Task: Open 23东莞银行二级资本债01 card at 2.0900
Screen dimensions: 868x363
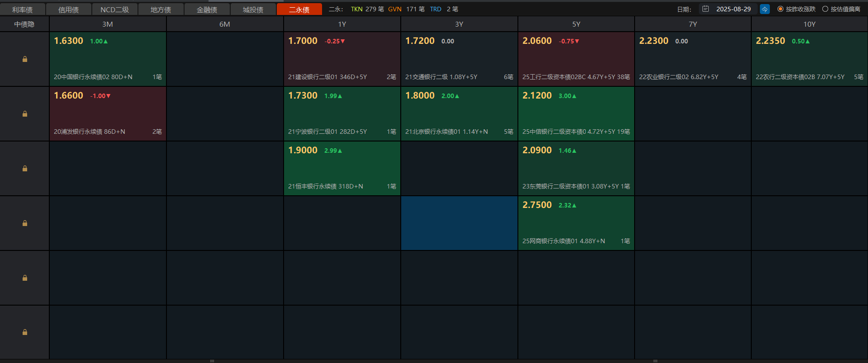Action: point(576,169)
